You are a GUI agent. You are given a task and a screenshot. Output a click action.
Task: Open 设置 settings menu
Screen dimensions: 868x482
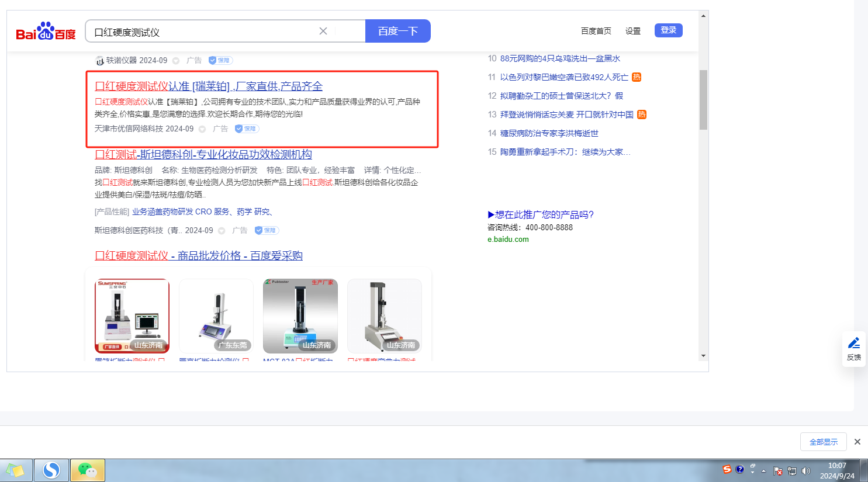click(633, 31)
